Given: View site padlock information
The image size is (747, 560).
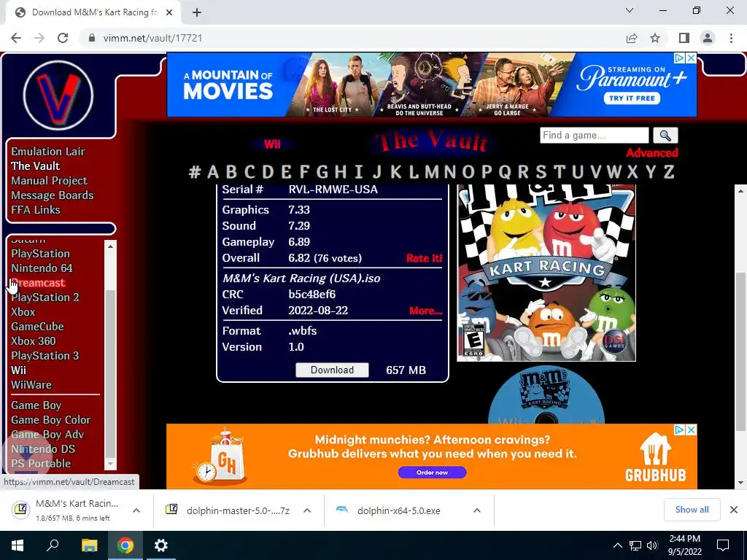Looking at the screenshot, I should click(92, 38).
